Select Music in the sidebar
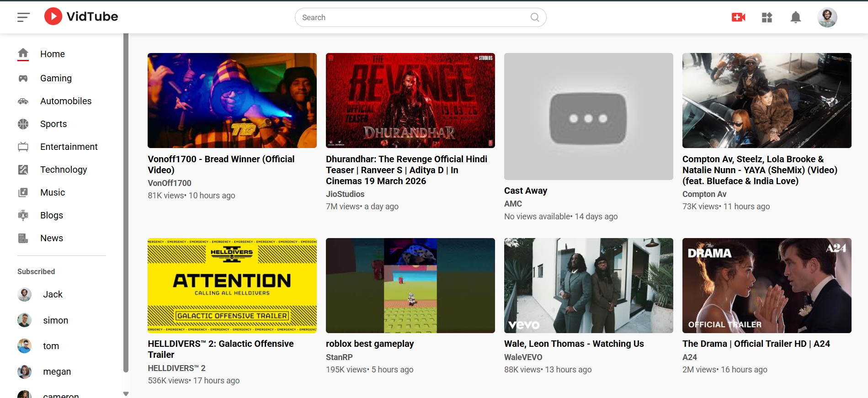 pos(53,192)
